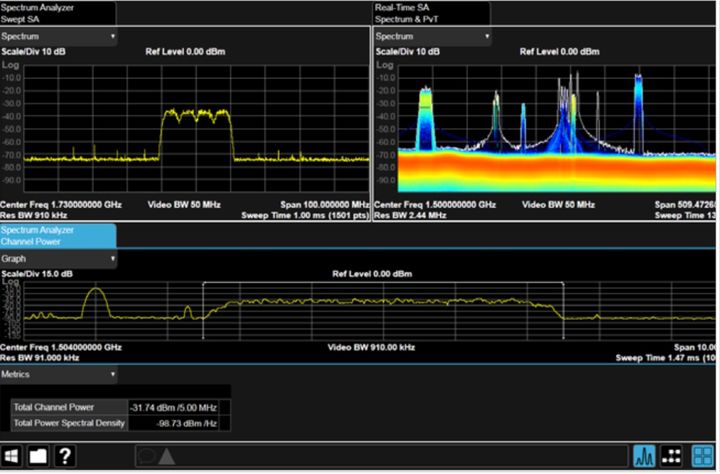Click the Channel Power graph trace area

point(370,311)
